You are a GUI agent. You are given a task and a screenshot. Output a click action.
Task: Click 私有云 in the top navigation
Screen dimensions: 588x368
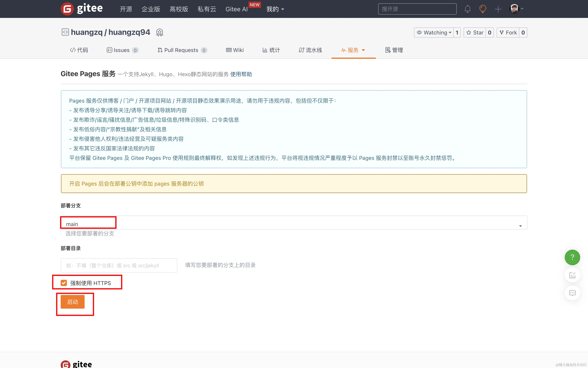coord(207,9)
